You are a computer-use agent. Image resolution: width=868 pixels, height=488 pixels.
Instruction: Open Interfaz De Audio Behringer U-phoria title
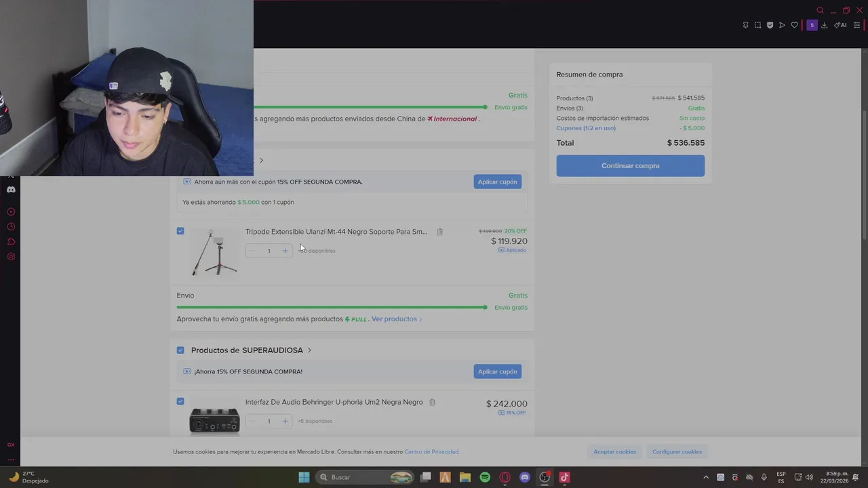[x=334, y=402]
